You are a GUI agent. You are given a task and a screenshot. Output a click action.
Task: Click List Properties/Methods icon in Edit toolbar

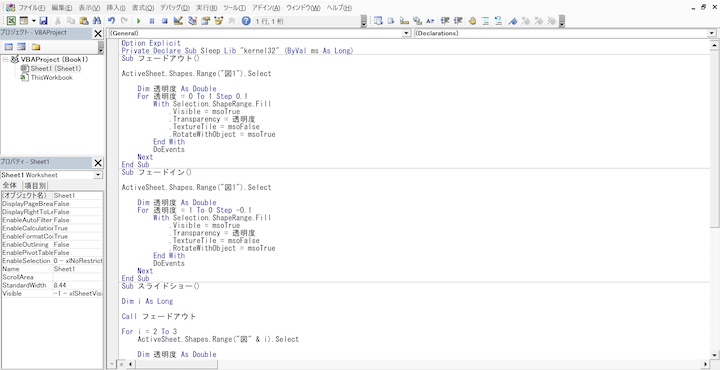click(x=378, y=21)
